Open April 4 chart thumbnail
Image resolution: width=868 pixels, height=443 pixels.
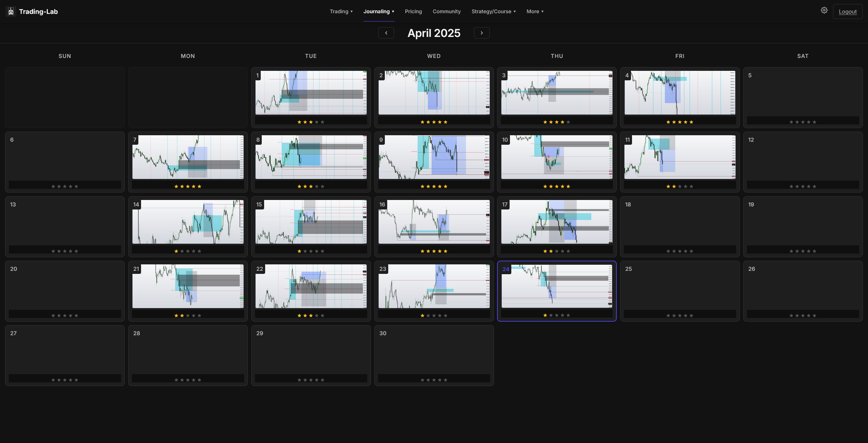click(680, 93)
